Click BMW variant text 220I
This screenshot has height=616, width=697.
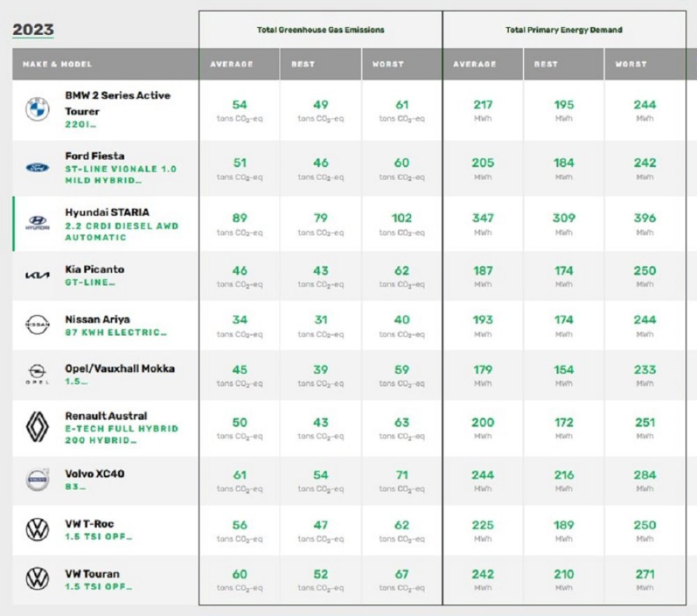coord(80,125)
